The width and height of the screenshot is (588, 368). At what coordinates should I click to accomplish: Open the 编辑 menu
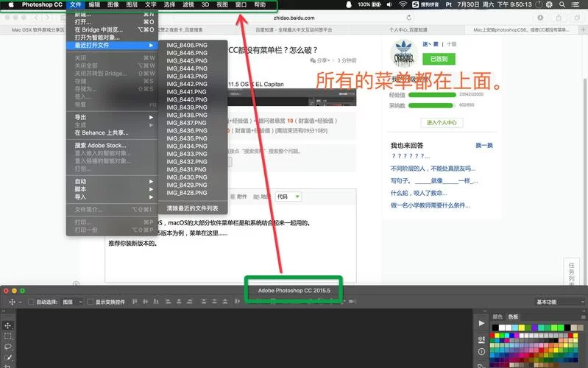coord(94,4)
